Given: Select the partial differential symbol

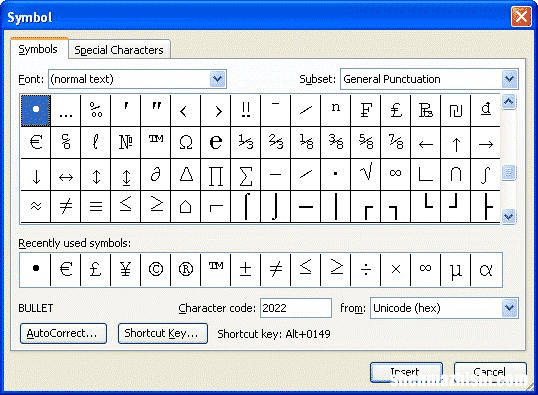Looking at the screenshot, I should [x=156, y=175].
